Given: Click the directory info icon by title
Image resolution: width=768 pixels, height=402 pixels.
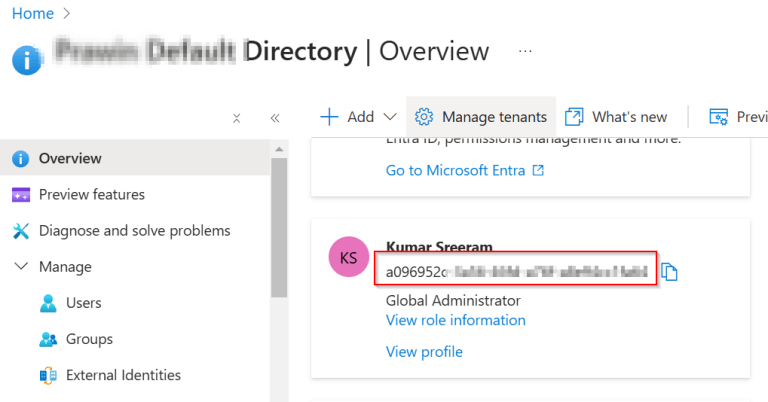Looking at the screenshot, I should 28,59.
